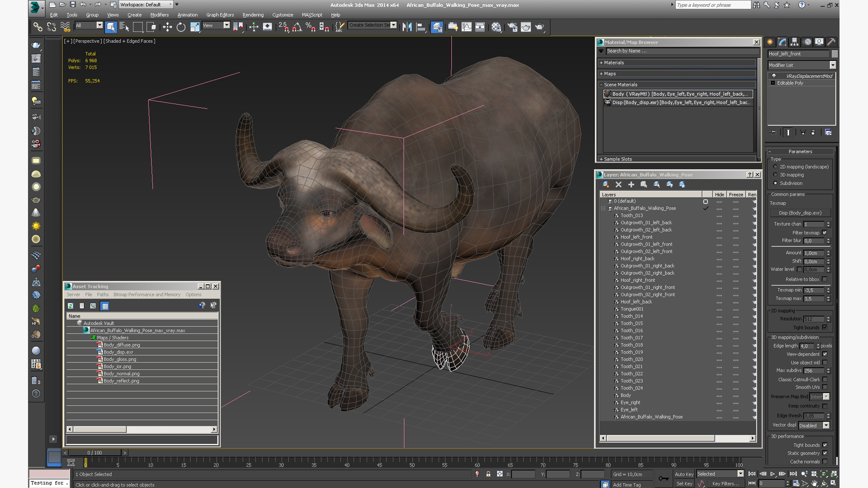The image size is (868, 488).
Task: Open the Create Selection Set dropdown
Action: coord(373,25)
